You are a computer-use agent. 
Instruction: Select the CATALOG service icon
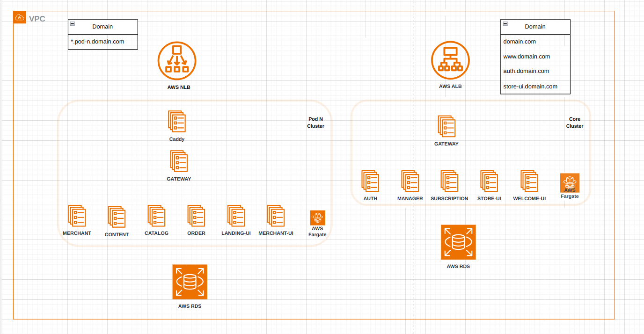pyautogui.click(x=156, y=216)
